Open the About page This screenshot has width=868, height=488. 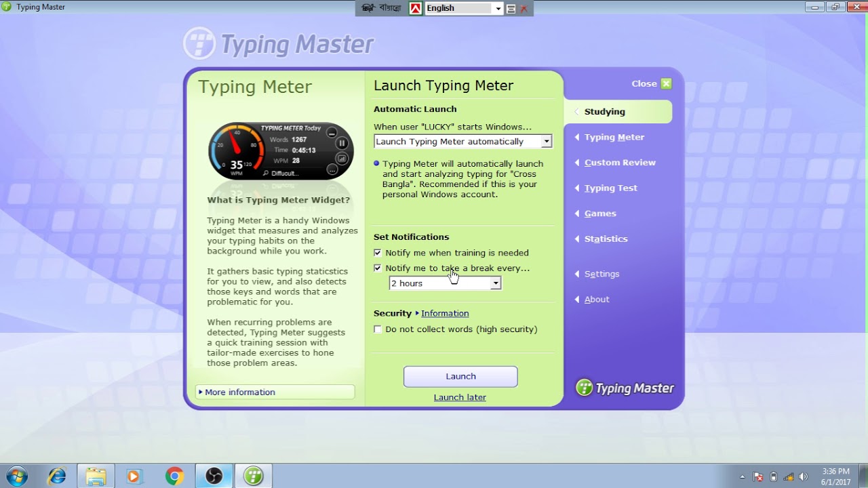(597, 300)
